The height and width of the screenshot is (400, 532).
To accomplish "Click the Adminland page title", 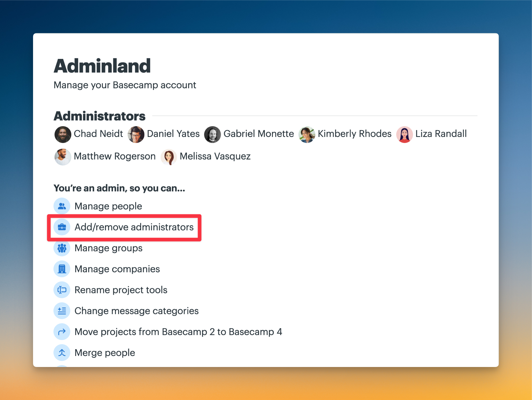I will coord(102,66).
